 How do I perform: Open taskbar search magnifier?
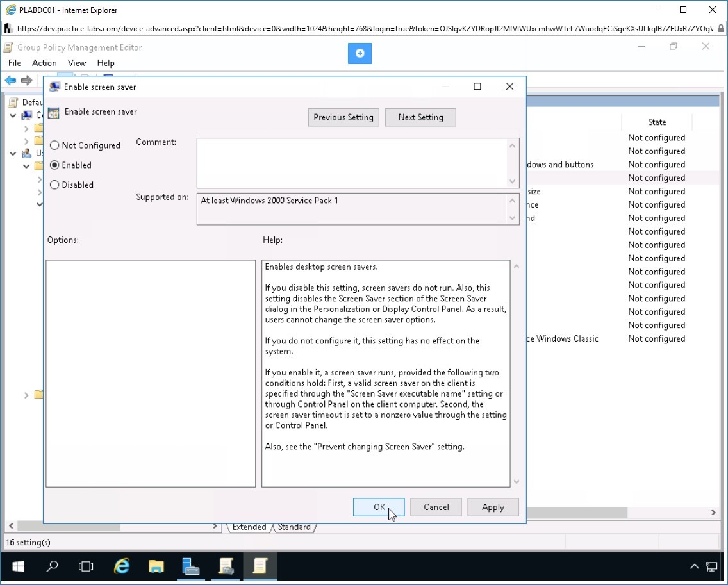pos(52,566)
